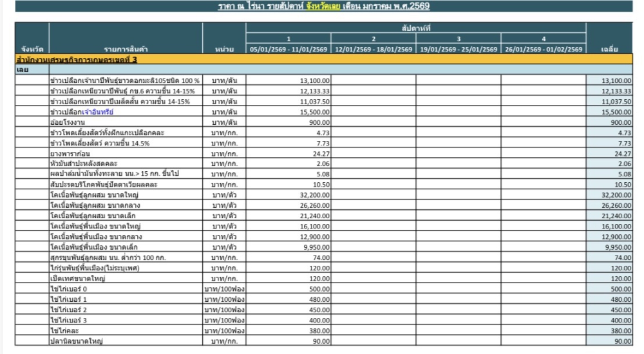Select week 1 header 05/01/2569 - 11/01/2569
This screenshot has width=644, height=354.
pyautogui.click(x=288, y=50)
